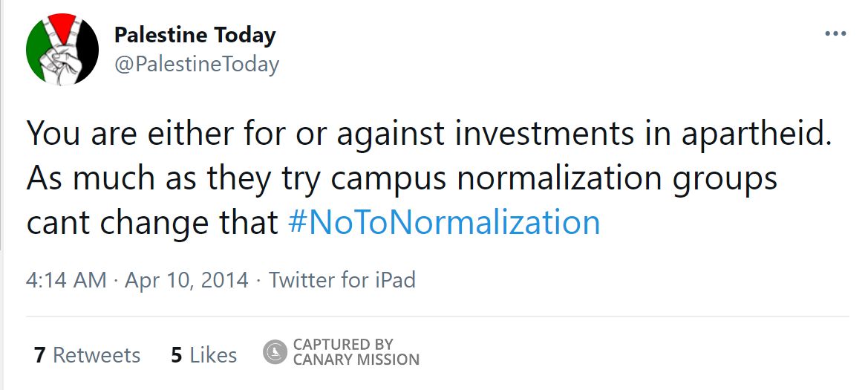The height and width of the screenshot is (390, 868).
Task: Click the number 7 in the retweet count
Action: pos(40,355)
